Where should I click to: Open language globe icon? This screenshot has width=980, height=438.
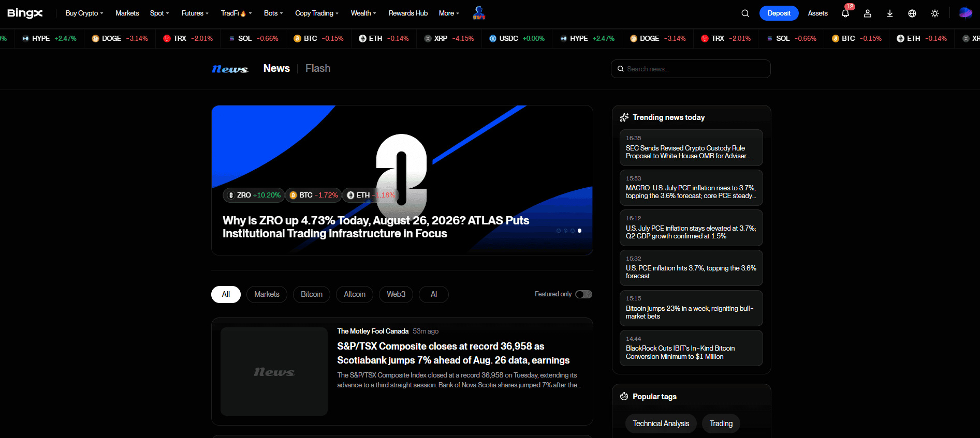click(912, 13)
